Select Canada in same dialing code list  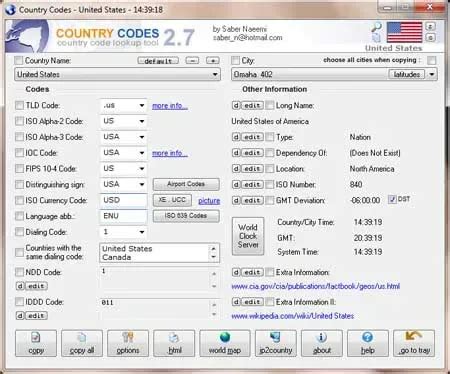(117, 257)
